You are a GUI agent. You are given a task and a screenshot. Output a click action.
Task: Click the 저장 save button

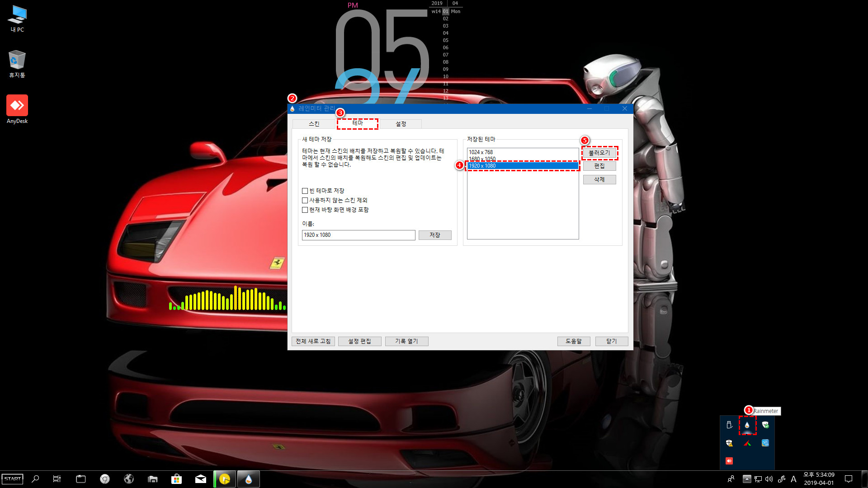pos(435,235)
